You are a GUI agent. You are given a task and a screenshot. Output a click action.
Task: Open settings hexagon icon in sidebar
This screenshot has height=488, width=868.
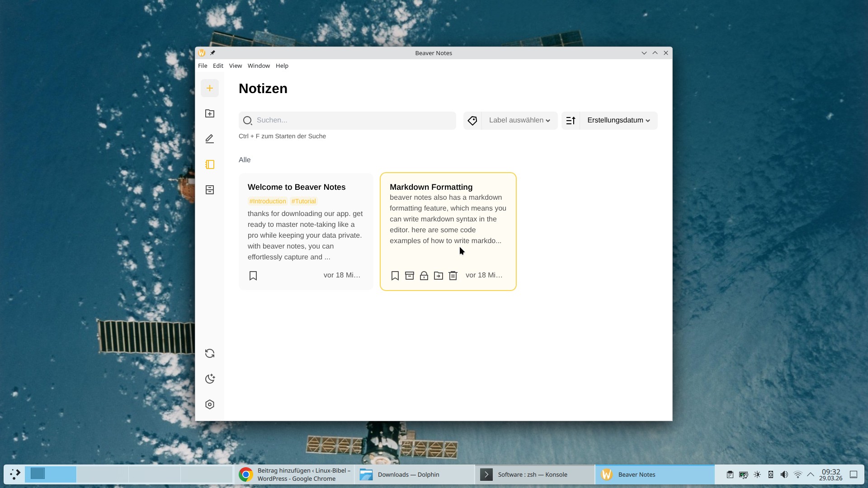click(x=209, y=404)
